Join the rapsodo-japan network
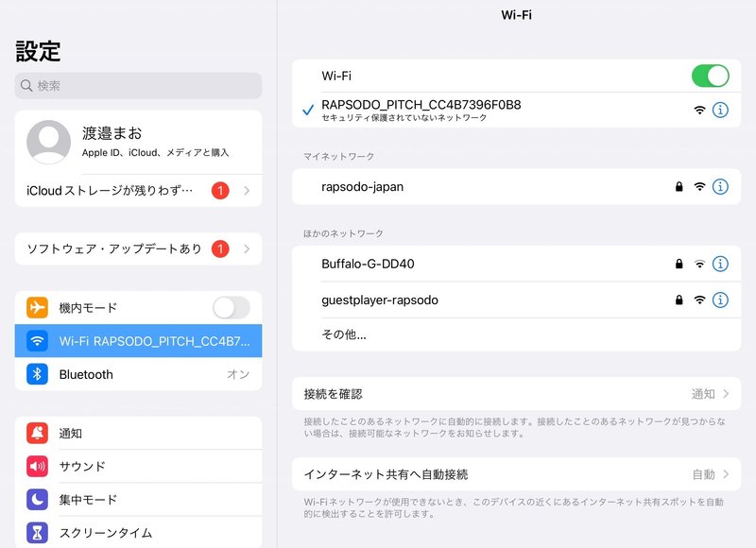Screen dimensions: 756x548 (x=516, y=186)
